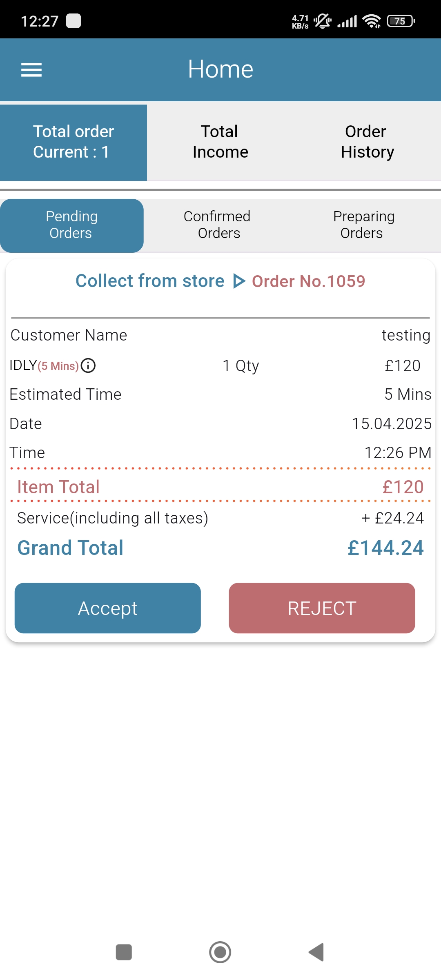Reject the pending order
This screenshot has width=441, height=980.
[x=322, y=608]
